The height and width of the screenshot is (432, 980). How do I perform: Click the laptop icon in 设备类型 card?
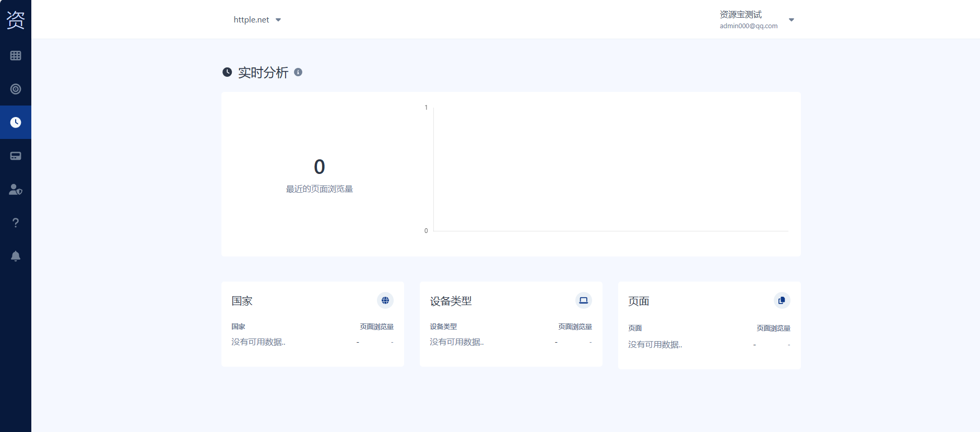pos(584,300)
